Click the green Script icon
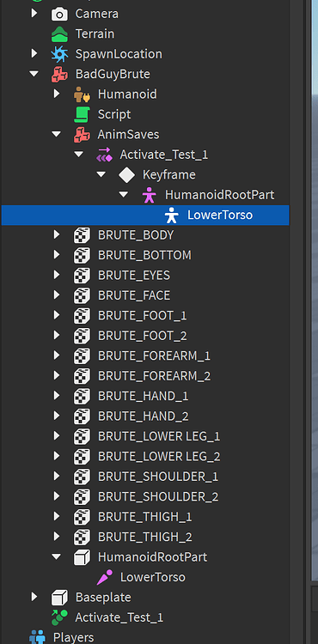This screenshot has height=644, width=318. [82, 114]
